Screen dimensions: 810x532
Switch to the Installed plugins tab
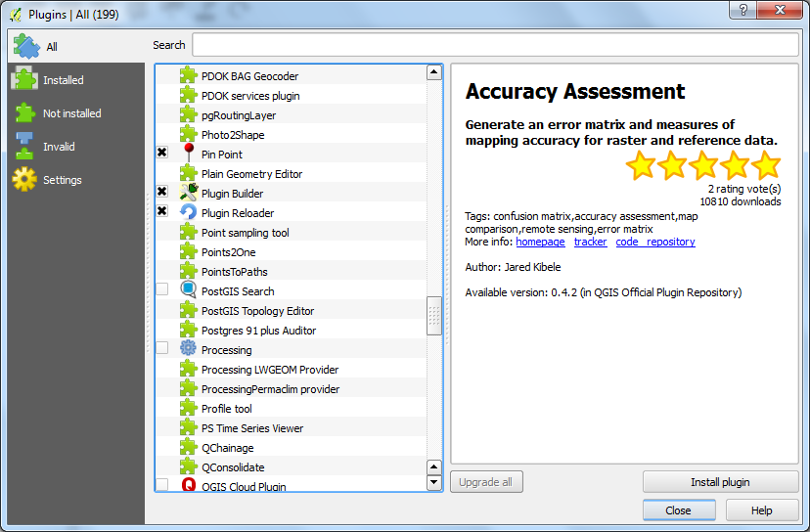tap(76, 80)
